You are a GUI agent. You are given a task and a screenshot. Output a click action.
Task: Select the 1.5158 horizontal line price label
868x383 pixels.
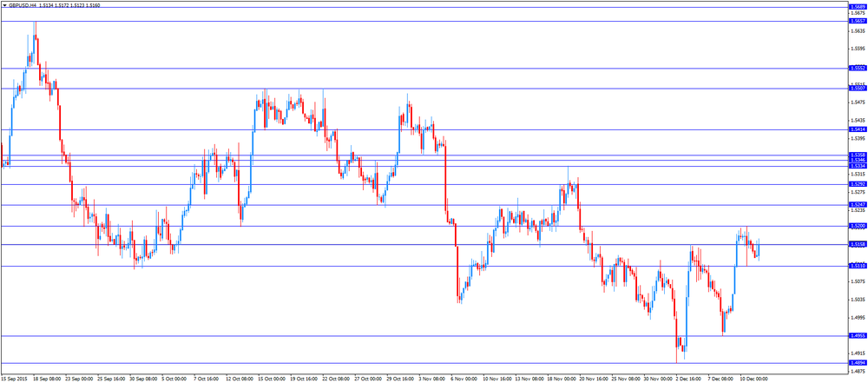click(858, 244)
